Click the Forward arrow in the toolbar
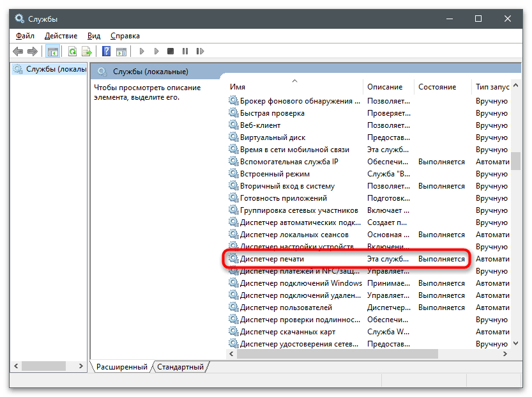The width and height of the screenshot is (532, 397). click(x=32, y=51)
